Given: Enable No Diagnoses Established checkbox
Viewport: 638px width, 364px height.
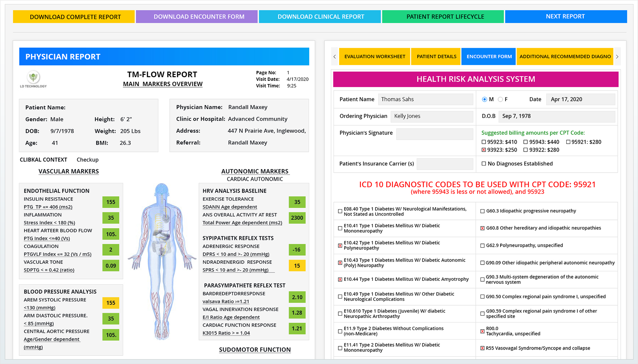Looking at the screenshot, I should pos(484,164).
